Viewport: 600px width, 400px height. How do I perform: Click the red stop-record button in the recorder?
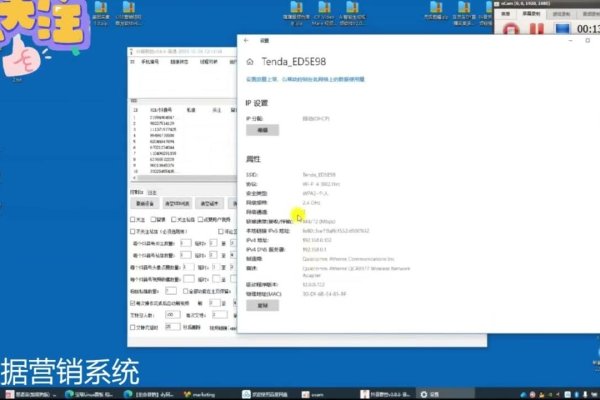point(510,28)
